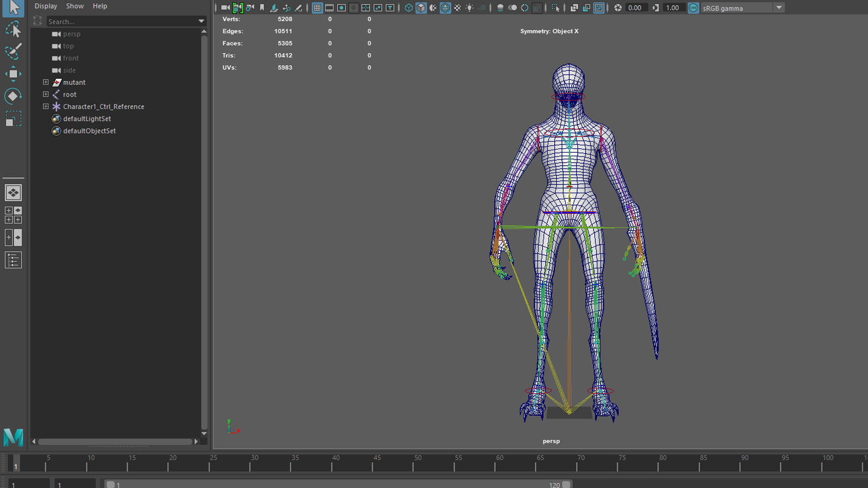Toggle Resolution Gate display
The image size is (868, 488).
(x=341, y=8)
